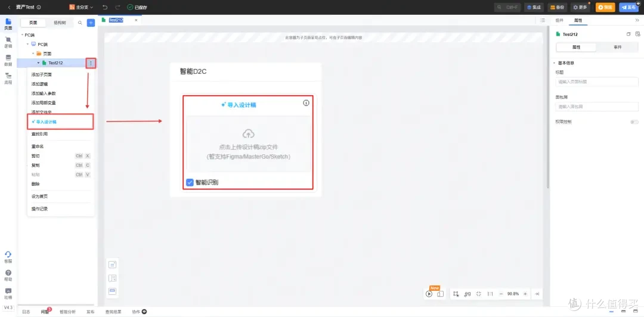Viewport: 644px width, 317px height.
Task: Close the Test212 editor tab
Action: point(136,20)
